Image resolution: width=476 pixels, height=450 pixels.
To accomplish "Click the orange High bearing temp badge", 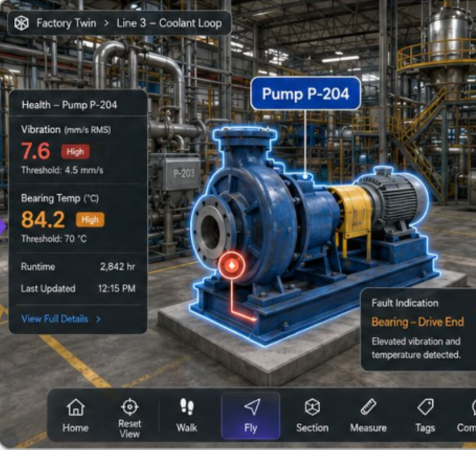I will click(90, 219).
